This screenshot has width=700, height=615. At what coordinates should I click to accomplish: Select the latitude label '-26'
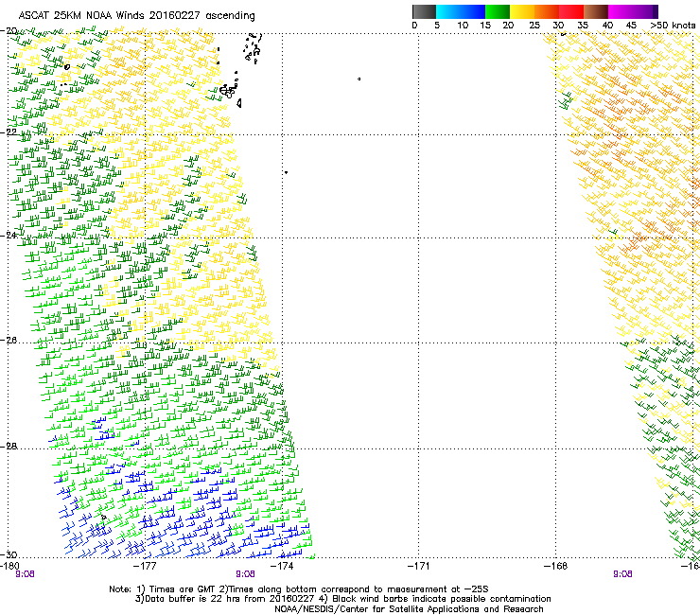click(9, 341)
